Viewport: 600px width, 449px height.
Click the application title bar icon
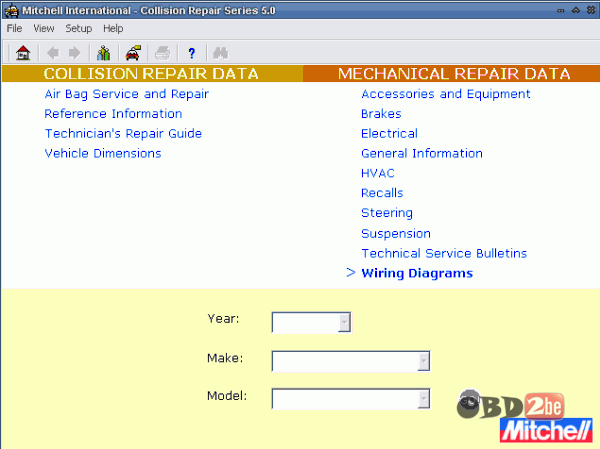[x=11, y=10]
